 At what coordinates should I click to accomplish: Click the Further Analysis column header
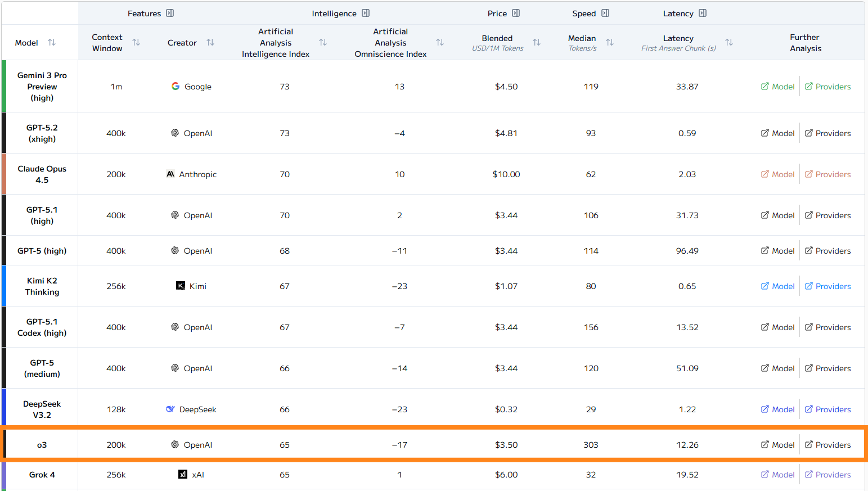(x=806, y=43)
